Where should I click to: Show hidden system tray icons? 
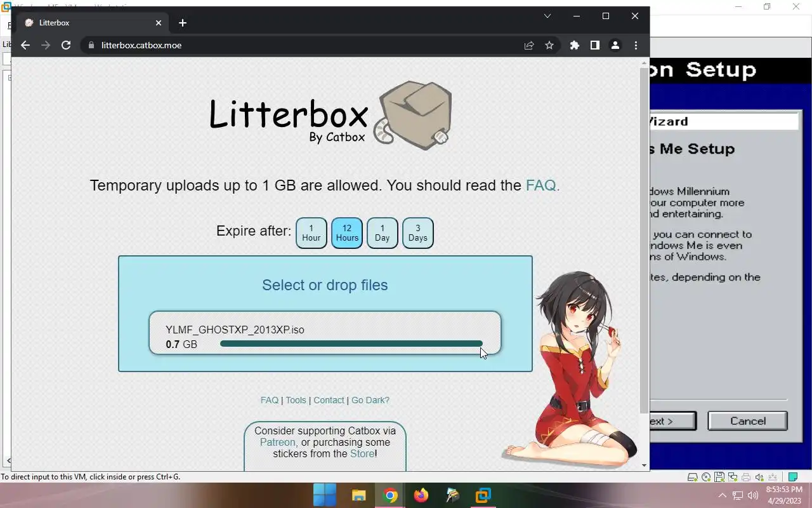(722, 495)
